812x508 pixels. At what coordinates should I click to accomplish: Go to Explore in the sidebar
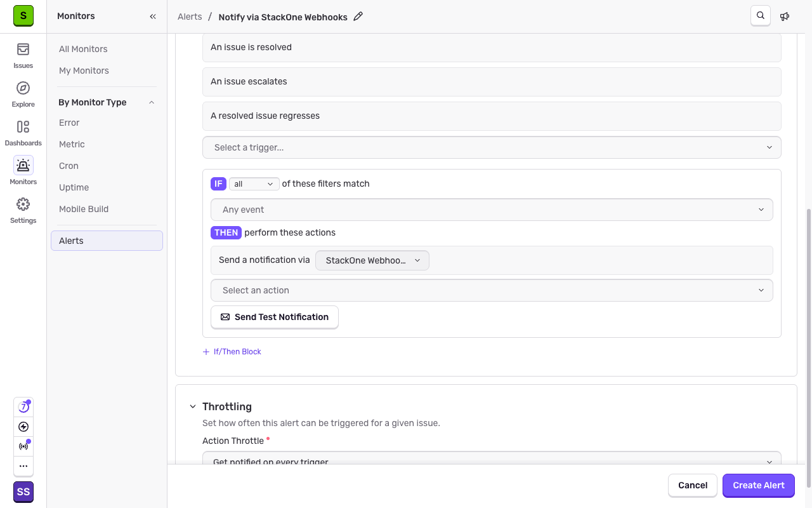[23, 95]
